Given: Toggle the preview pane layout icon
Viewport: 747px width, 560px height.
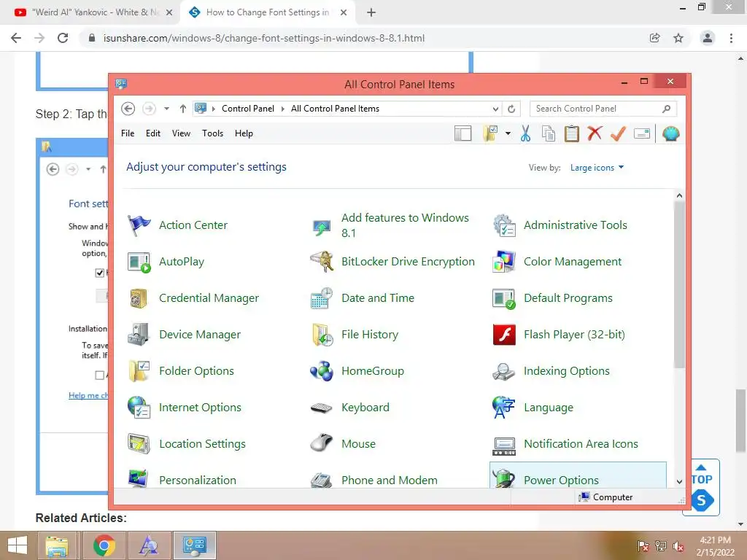Looking at the screenshot, I should pos(462,134).
